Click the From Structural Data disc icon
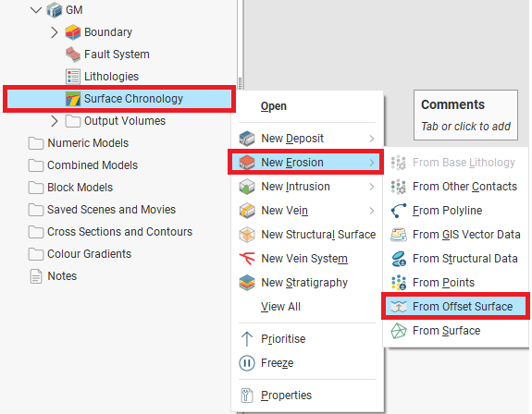The height and width of the screenshot is (414, 532). [x=399, y=259]
